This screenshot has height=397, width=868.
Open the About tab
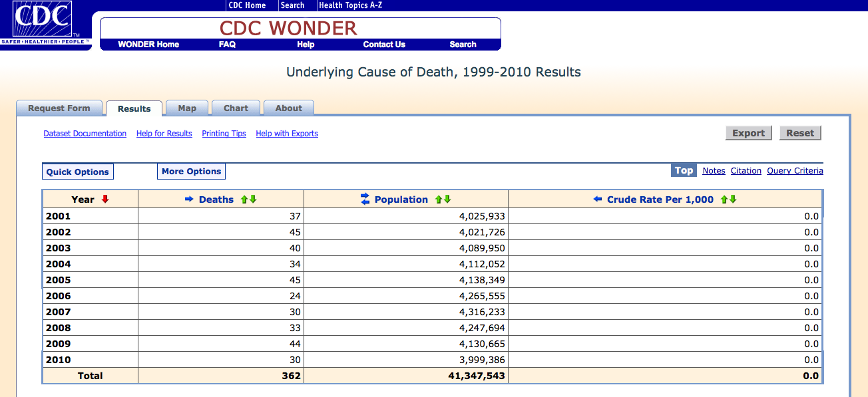[289, 108]
